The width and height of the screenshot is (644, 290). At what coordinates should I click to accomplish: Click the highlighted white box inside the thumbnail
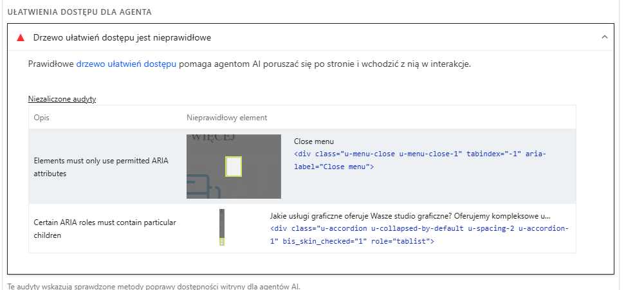[234, 167]
